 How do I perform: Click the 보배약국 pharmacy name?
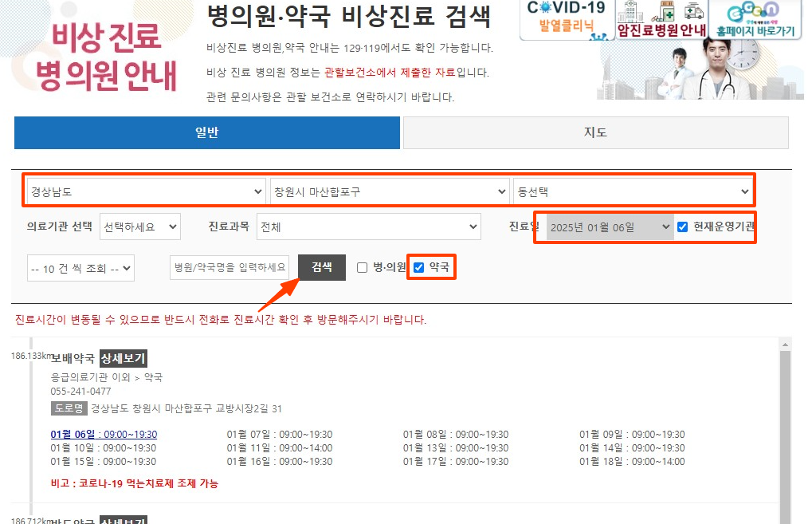[x=73, y=358]
